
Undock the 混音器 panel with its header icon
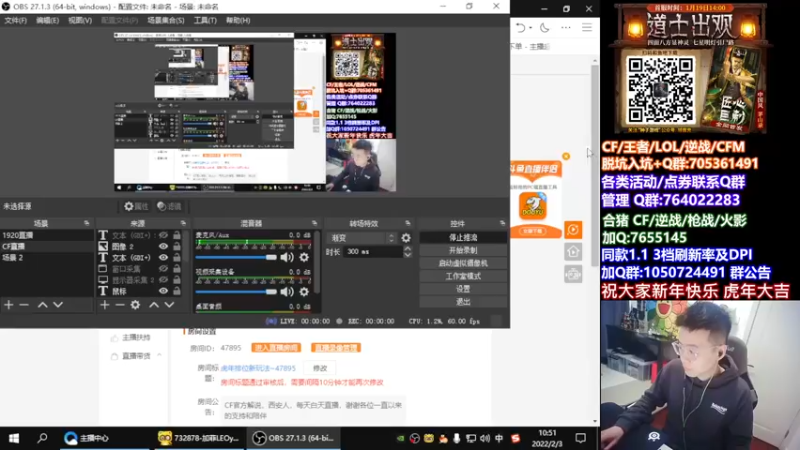(314, 223)
